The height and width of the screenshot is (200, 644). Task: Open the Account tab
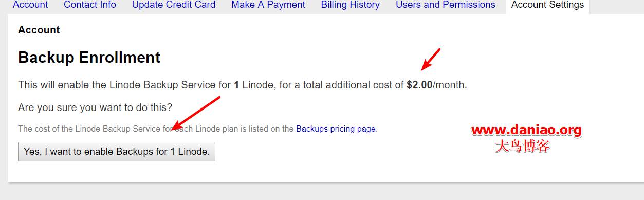click(30, 5)
